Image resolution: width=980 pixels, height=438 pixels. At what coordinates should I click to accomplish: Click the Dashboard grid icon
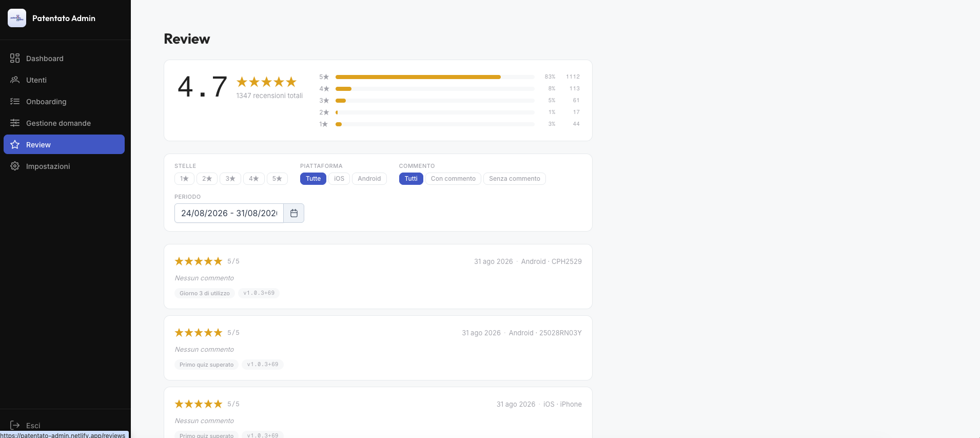pyautogui.click(x=15, y=58)
